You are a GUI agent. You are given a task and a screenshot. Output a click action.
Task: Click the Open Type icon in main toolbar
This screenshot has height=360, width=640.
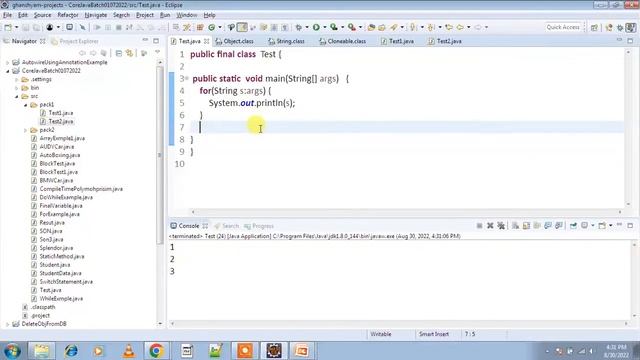[371, 27]
